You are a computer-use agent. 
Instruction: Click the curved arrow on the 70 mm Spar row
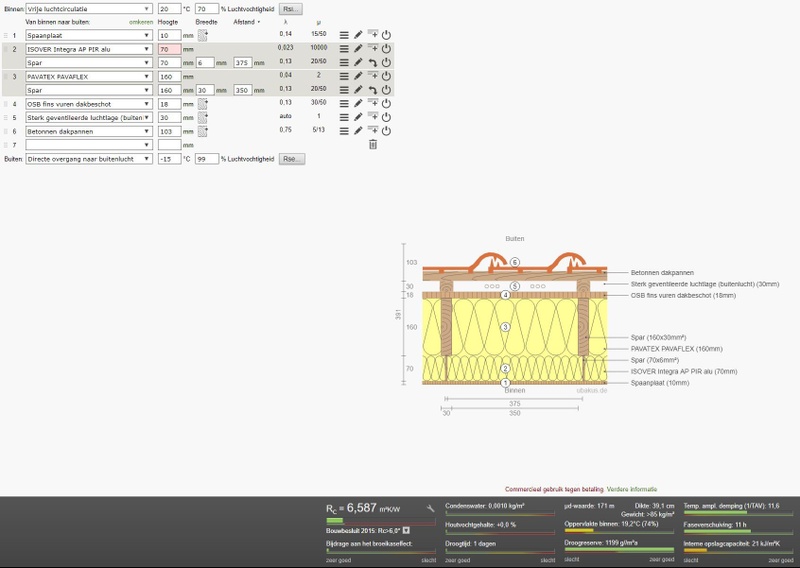pyautogui.click(x=373, y=62)
